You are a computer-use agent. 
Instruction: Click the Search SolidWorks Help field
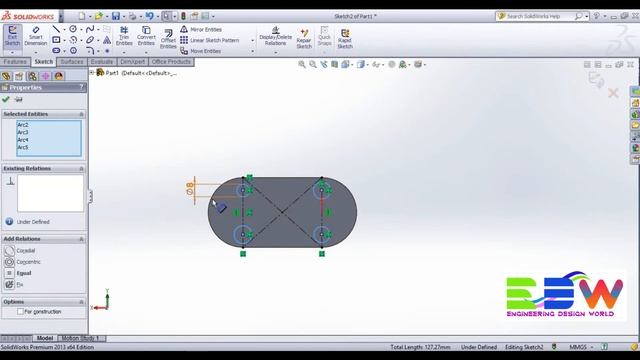[539, 16]
